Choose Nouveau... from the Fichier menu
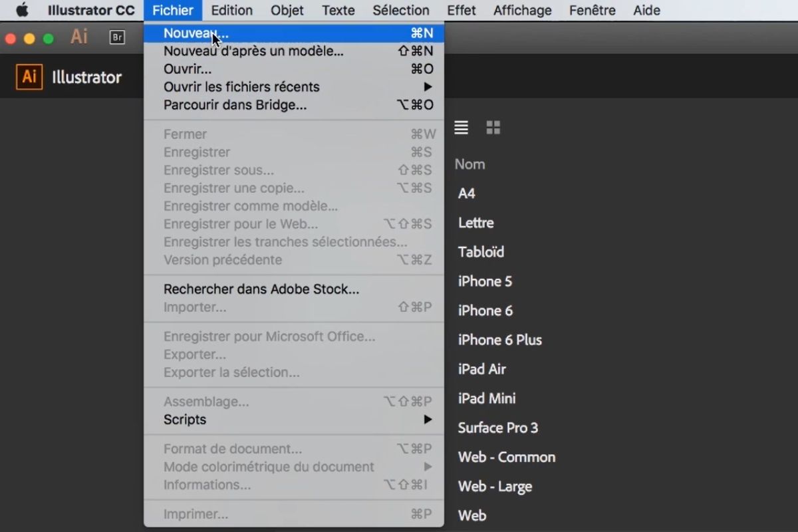 [x=294, y=33]
